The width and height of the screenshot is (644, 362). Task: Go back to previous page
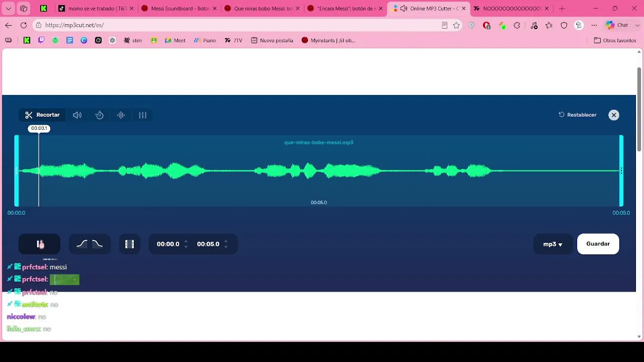pyautogui.click(x=9, y=25)
